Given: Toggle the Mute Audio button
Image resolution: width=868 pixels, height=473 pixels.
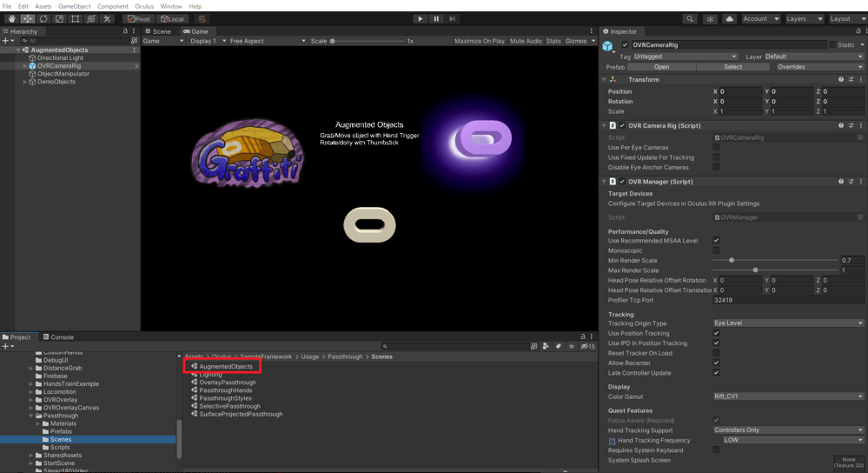Looking at the screenshot, I should coord(526,41).
